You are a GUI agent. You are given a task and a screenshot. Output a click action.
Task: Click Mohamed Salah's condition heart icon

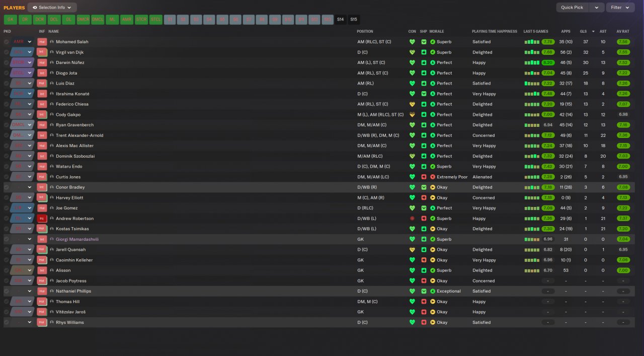412,42
